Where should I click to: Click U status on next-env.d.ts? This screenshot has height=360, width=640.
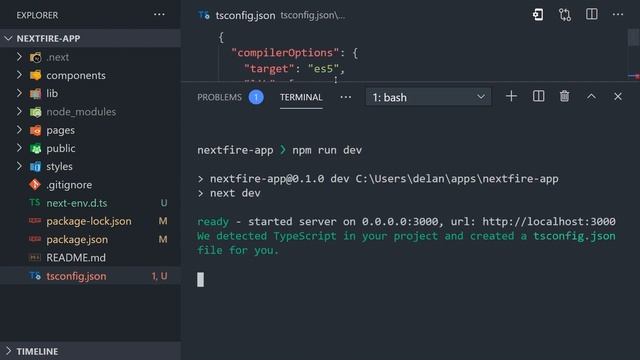pyautogui.click(x=164, y=203)
